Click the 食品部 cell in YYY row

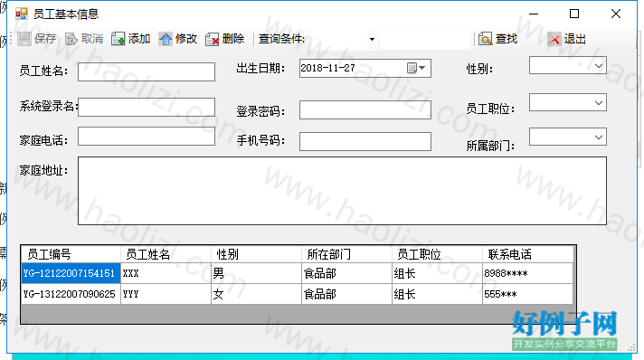(346, 294)
